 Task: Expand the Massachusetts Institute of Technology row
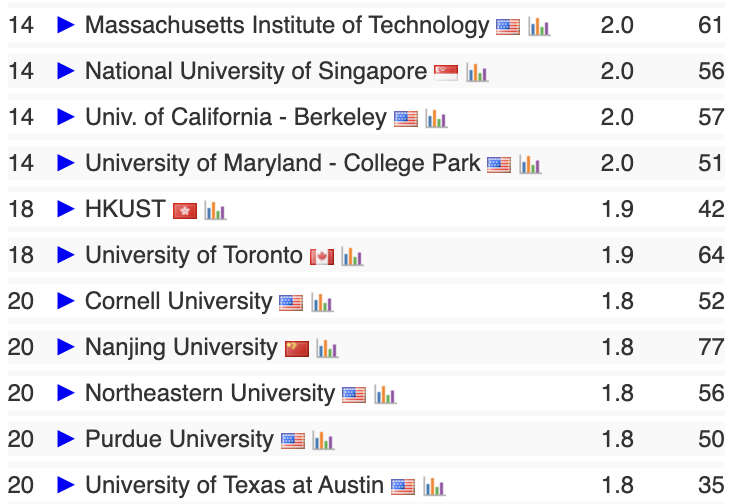click(x=66, y=25)
